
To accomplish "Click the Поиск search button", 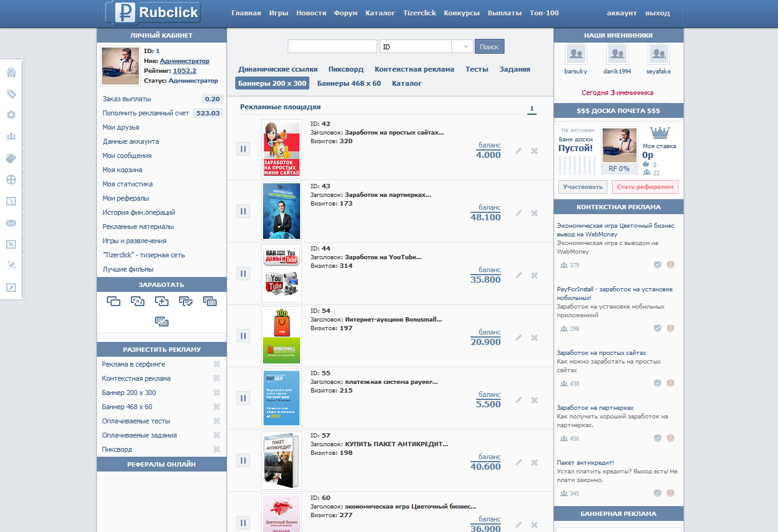I will pyautogui.click(x=489, y=46).
